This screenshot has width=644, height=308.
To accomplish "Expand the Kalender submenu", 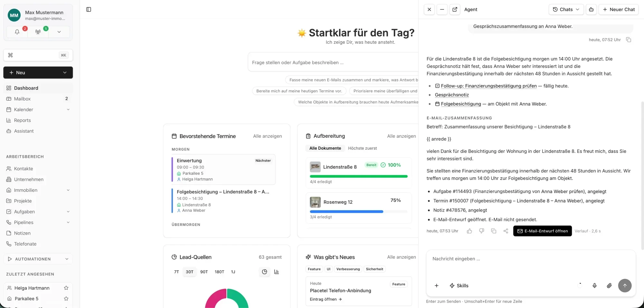I will click(68, 109).
